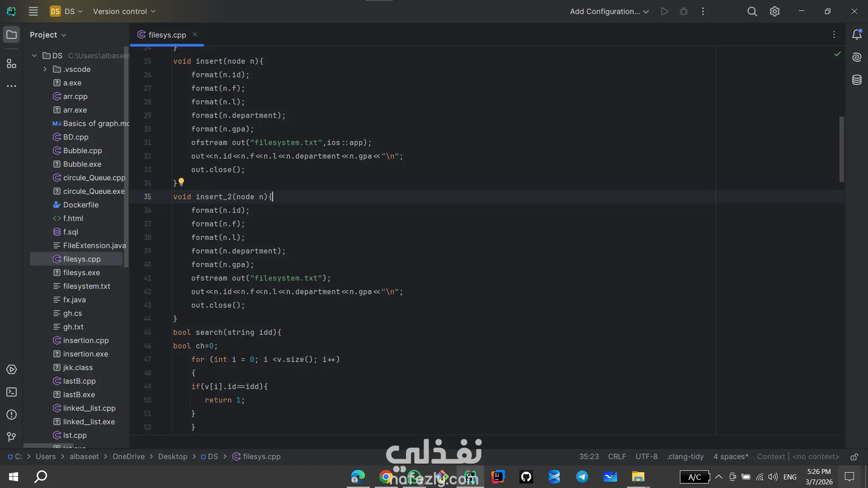Open the Add Configuration dropdown
Viewport: 868px width, 488px height.
click(x=609, y=11)
